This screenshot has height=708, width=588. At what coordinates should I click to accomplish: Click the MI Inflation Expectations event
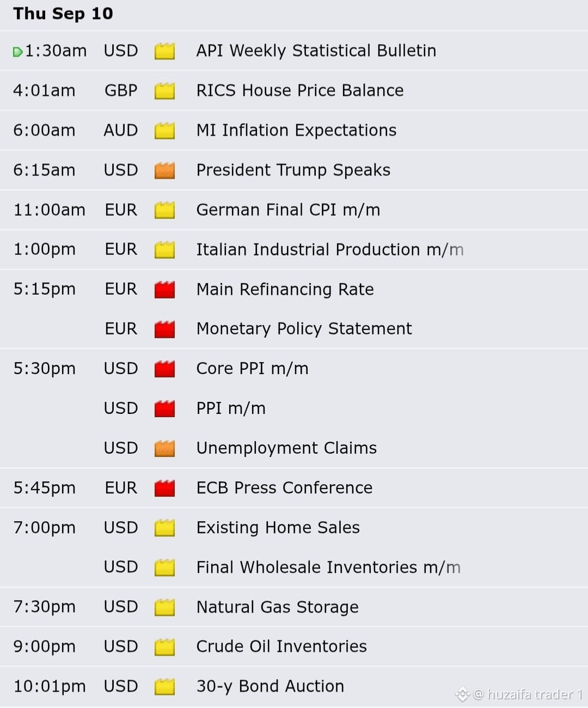tap(296, 131)
